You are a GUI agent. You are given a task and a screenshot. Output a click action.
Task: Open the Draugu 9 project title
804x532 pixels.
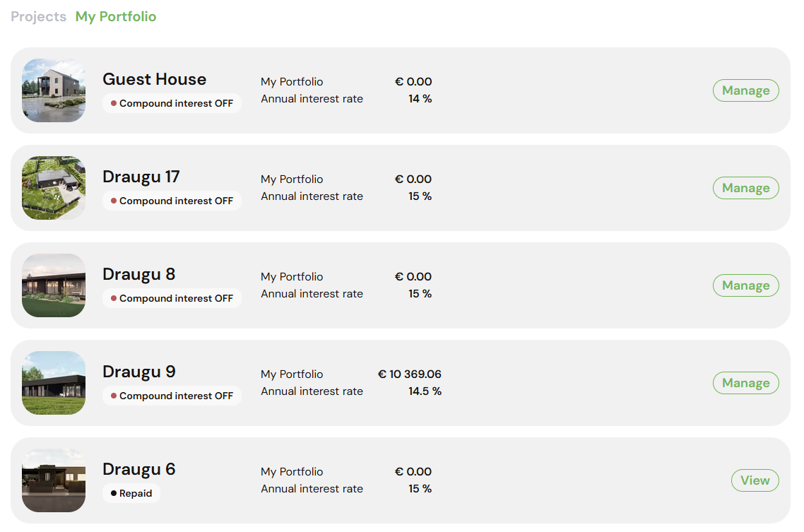139,372
